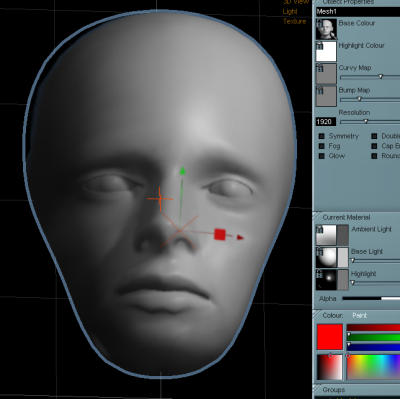Click the Highlight Colour label
The width and height of the screenshot is (400, 399).
tap(362, 45)
